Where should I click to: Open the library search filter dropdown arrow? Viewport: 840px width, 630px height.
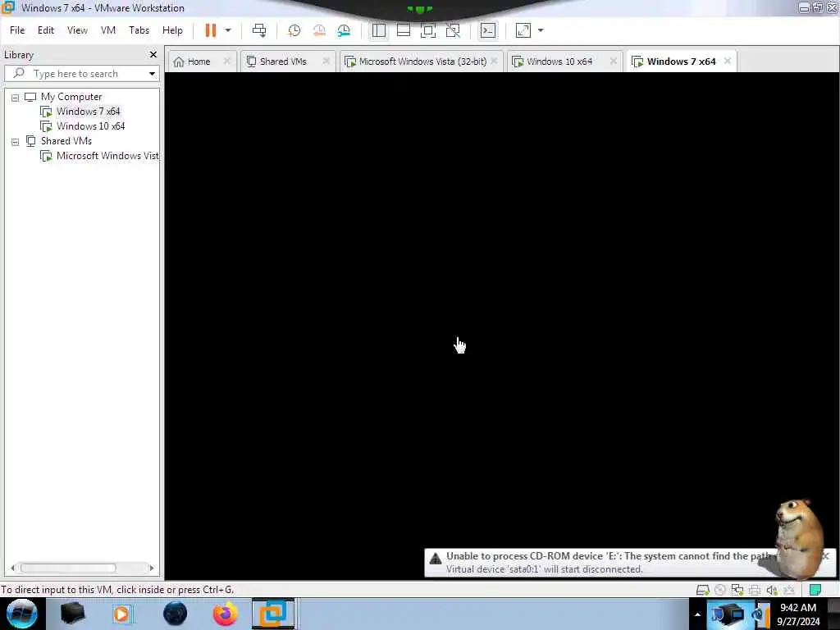[x=152, y=73]
